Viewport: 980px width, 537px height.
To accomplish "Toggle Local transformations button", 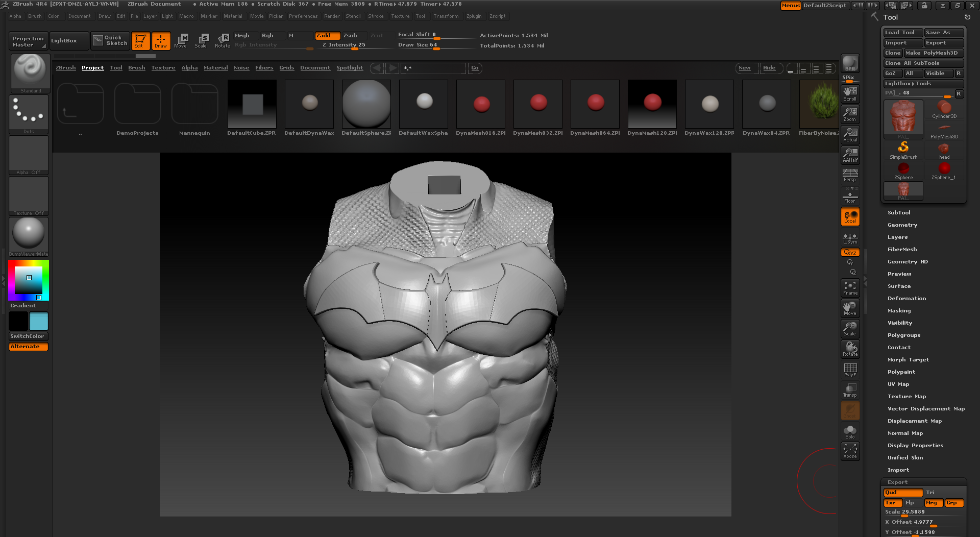I will pyautogui.click(x=850, y=216).
